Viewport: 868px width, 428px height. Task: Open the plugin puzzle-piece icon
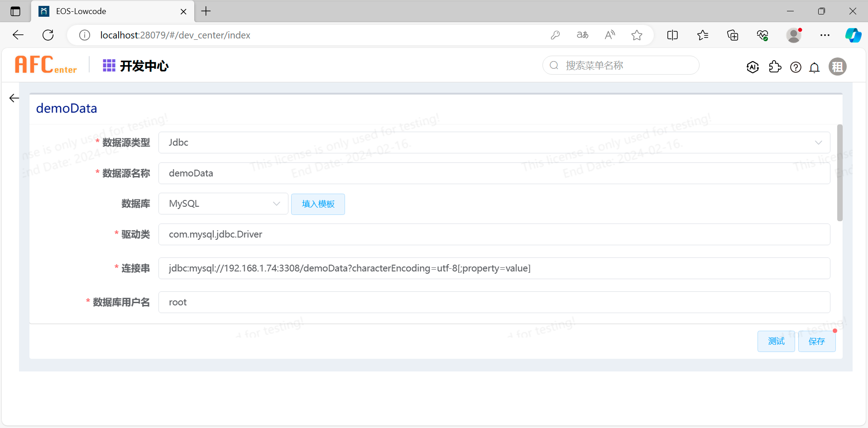(x=775, y=67)
